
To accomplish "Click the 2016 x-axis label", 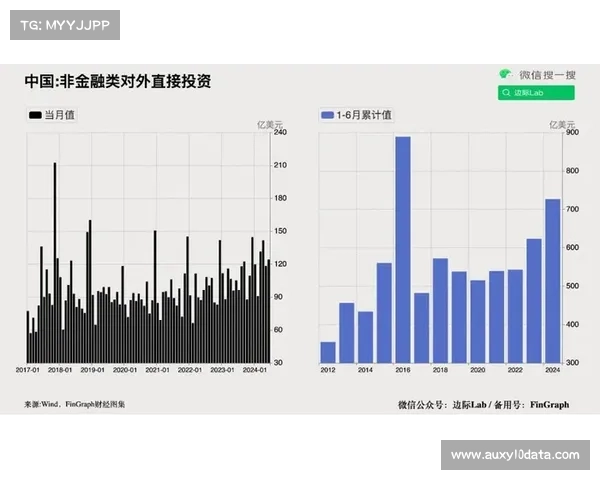I will (x=403, y=370).
